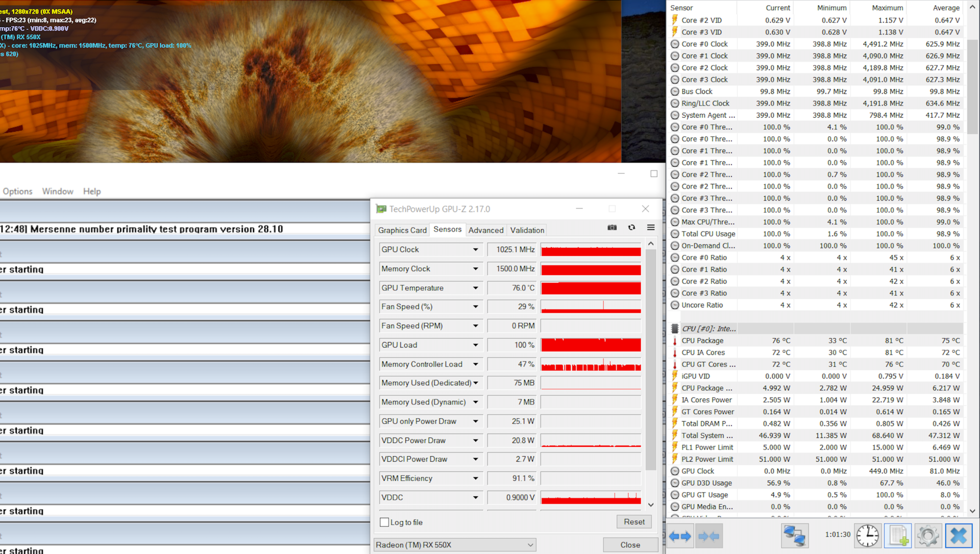980x554 pixels.
Task: Click HWiNFO logging sheet with plus icon
Action: [x=898, y=536]
